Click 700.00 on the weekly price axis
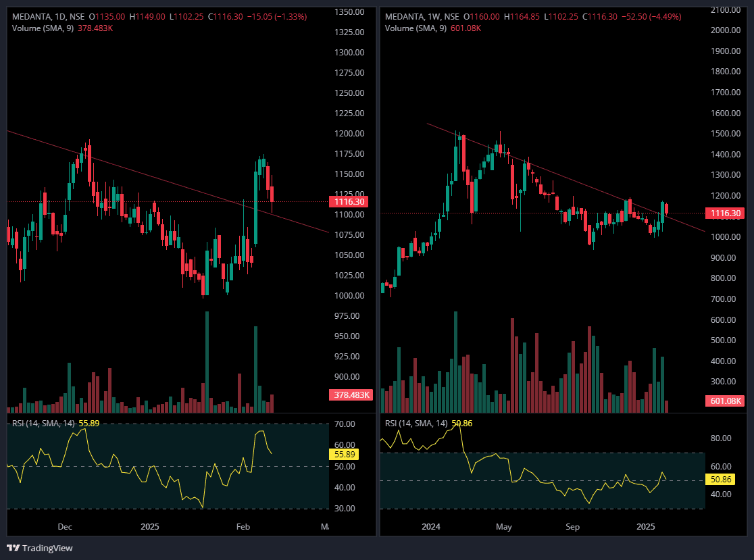754x560 pixels. click(724, 299)
